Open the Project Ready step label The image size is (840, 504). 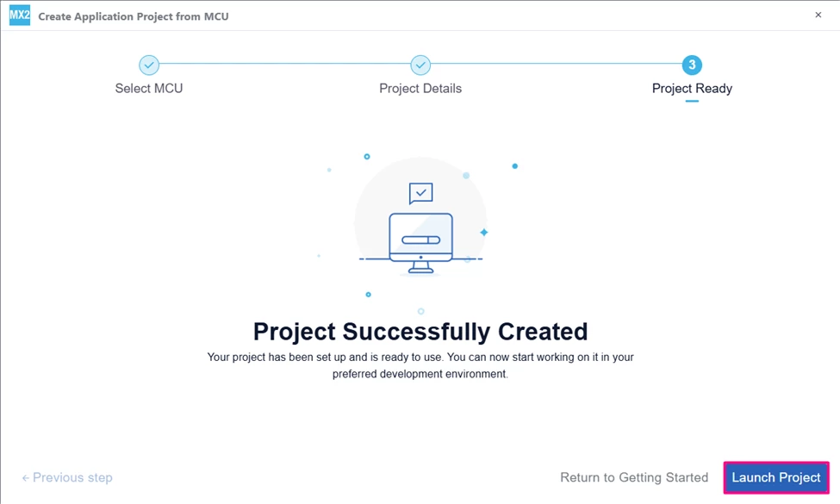pyautogui.click(x=692, y=89)
